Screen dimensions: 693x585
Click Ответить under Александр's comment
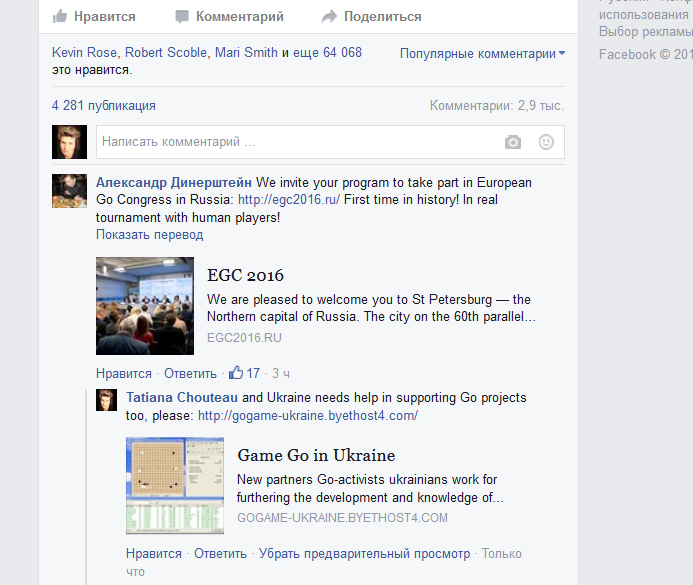coord(190,374)
